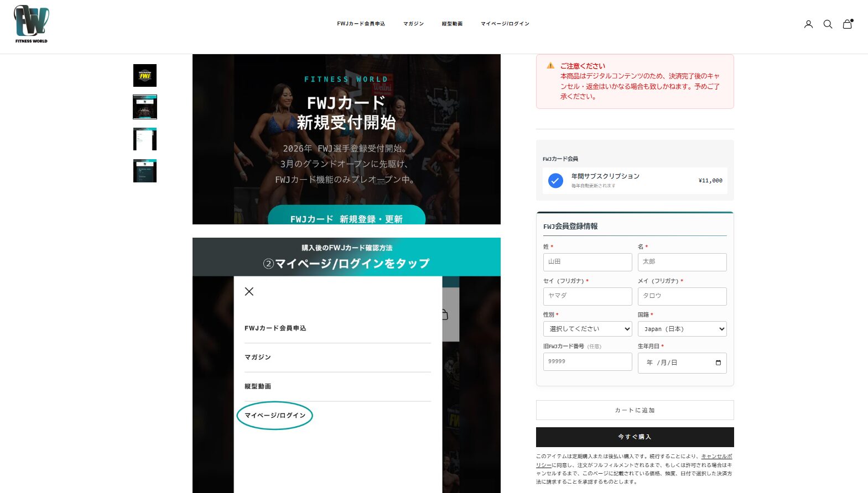The height and width of the screenshot is (493, 868).
Task: Click the カートに追加 button
Action: pyautogui.click(x=635, y=410)
